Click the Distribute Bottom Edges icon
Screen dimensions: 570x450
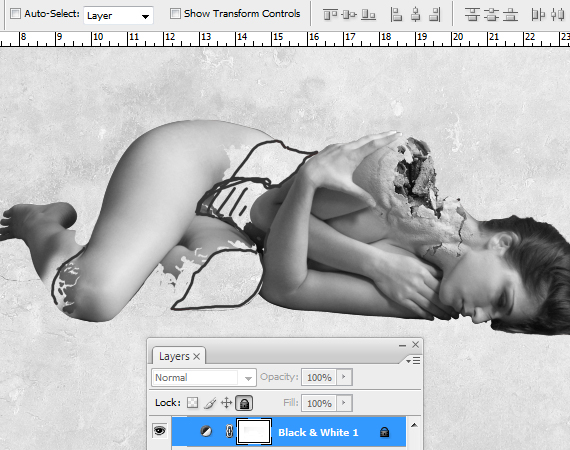pos(511,15)
